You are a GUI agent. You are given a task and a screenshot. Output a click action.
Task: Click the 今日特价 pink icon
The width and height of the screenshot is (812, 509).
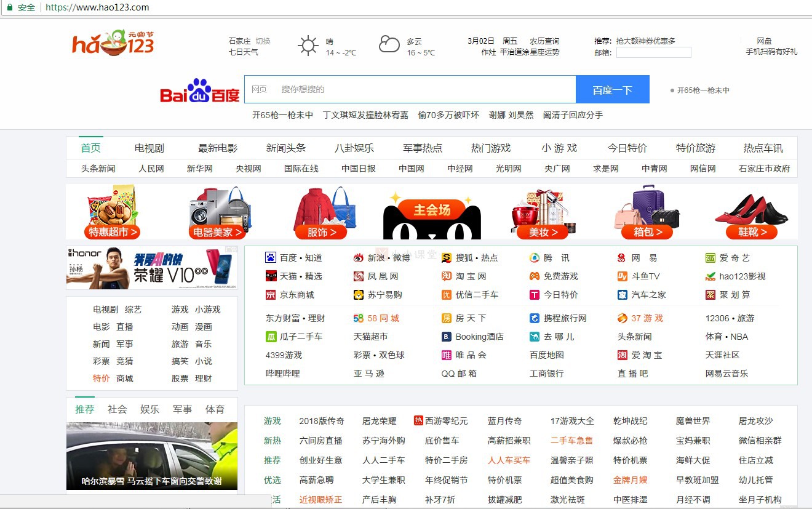coord(535,295)
